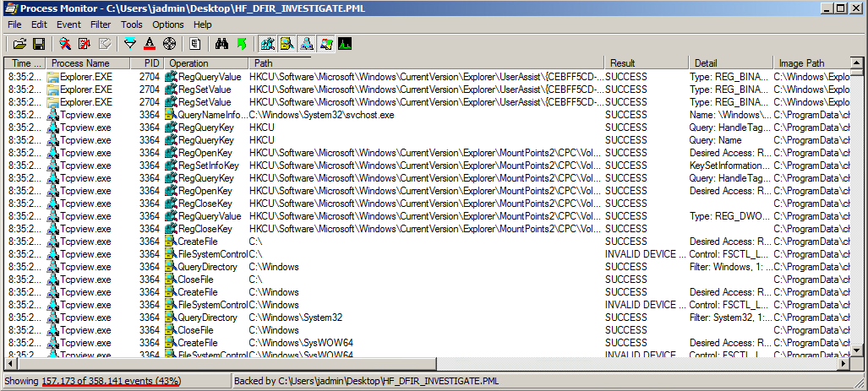This screenshot has width=868, height=391.
Task: Select PID 2704 in the RegQueryValue row
Action: click(x=150, y=76)
